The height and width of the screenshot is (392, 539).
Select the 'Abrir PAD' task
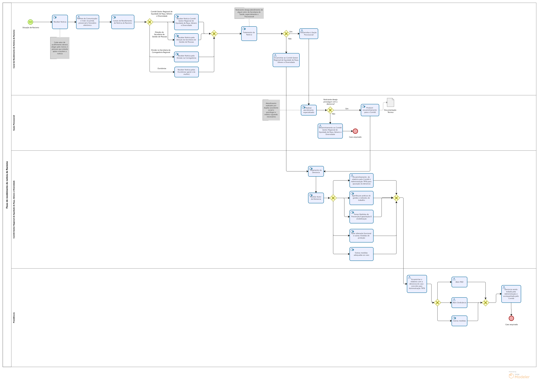coord(459,282)
